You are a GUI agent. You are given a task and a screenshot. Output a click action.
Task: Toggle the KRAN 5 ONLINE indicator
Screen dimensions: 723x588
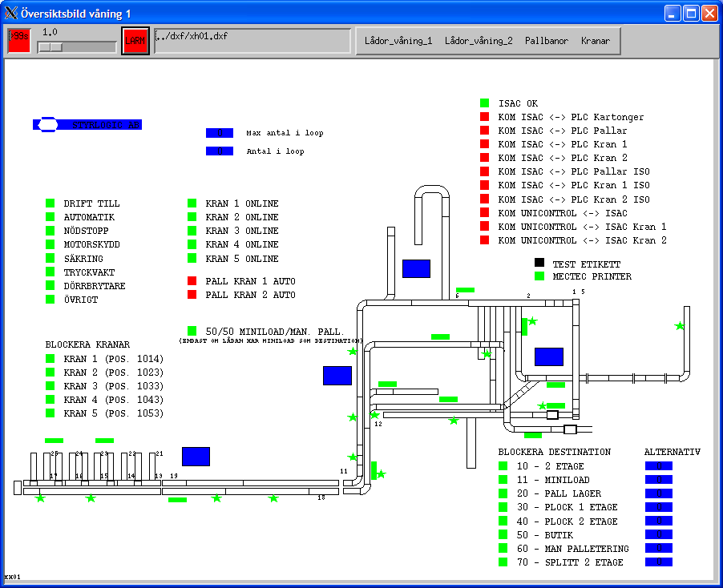[x=192, y=258]
